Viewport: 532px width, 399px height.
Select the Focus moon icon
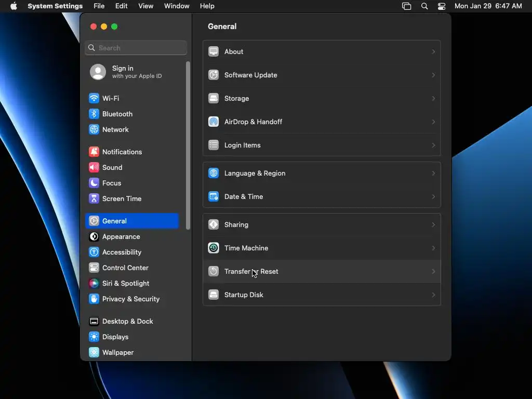[x=94, y=183]
